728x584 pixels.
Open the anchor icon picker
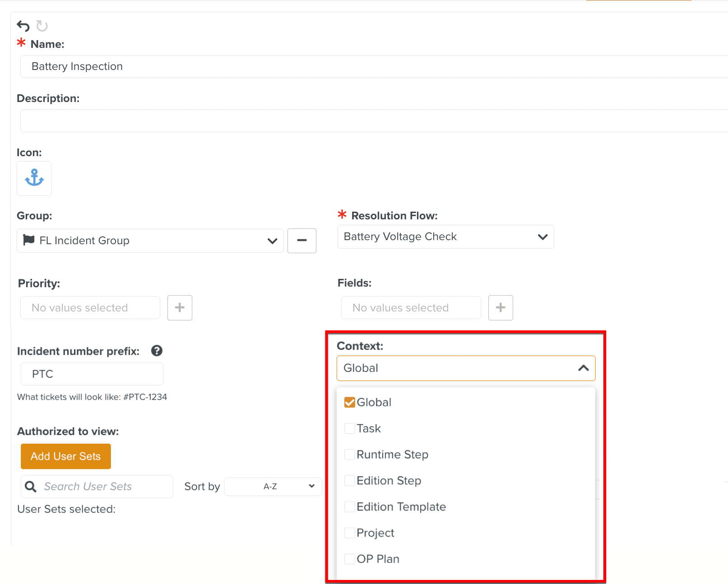point(34,178)
